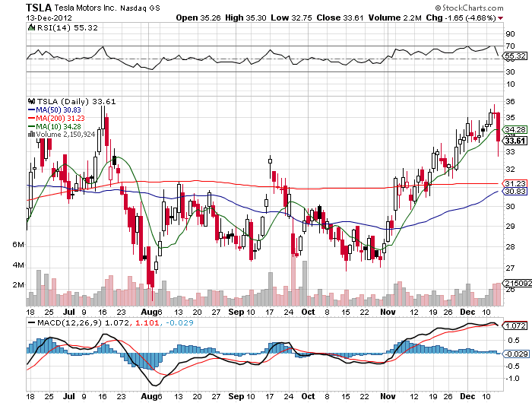Click the 'MA(50) 30.83' legend text

(x=59, y=110)
